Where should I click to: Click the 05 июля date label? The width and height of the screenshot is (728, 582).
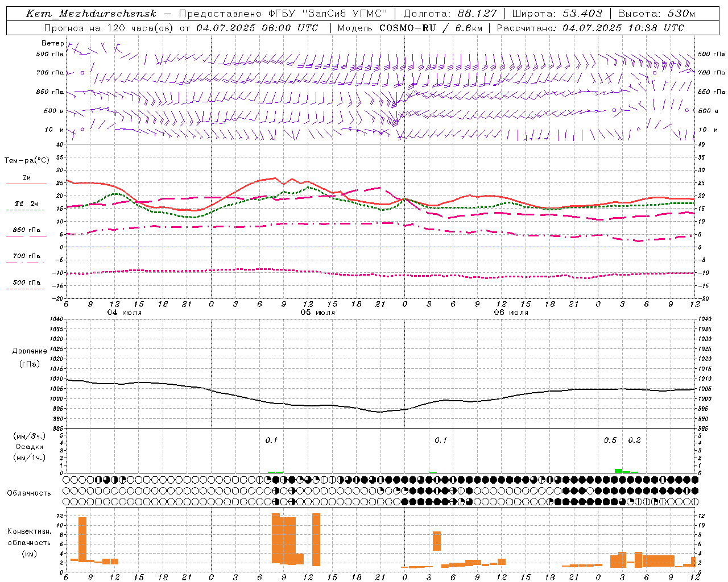(318, 313)
